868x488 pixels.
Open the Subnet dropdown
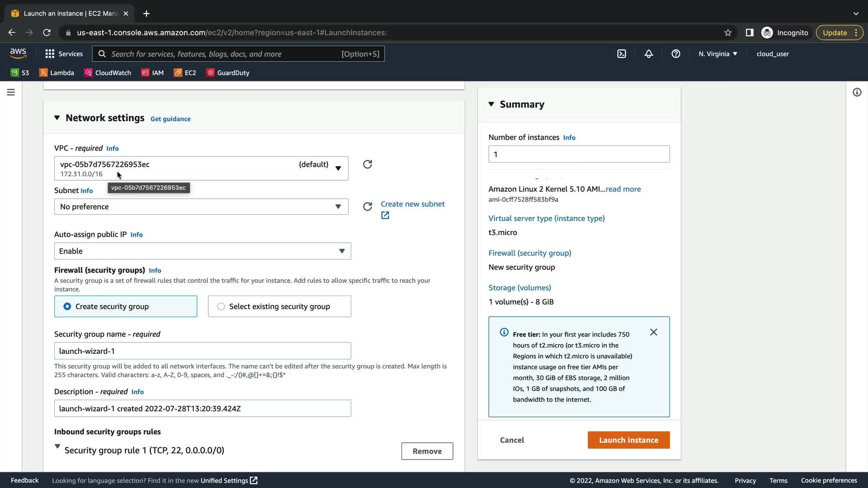201,206
